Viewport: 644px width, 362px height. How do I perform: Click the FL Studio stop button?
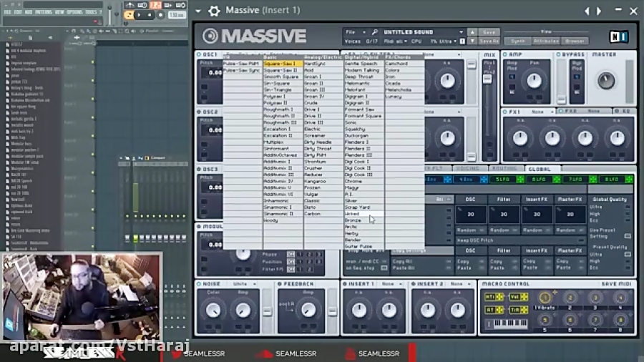(150, 15)
